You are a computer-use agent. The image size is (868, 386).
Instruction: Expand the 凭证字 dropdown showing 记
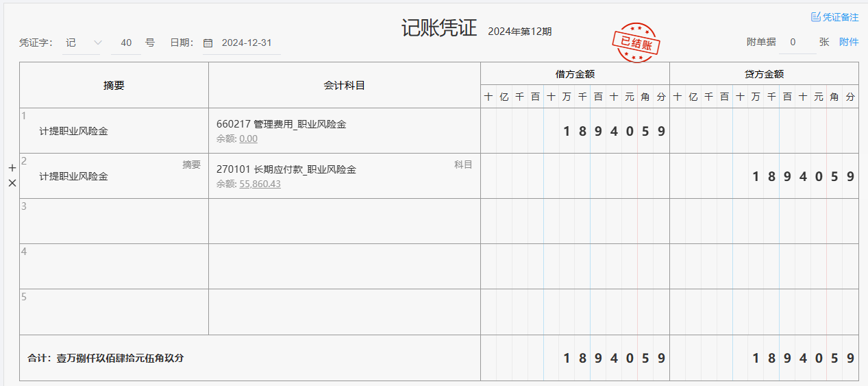[82, 43]
